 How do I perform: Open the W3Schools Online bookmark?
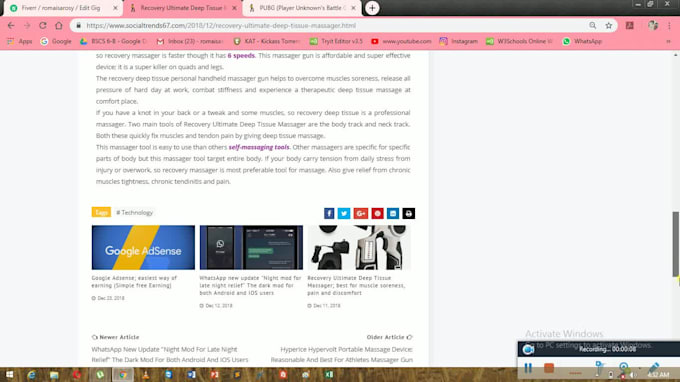[520, 41]
